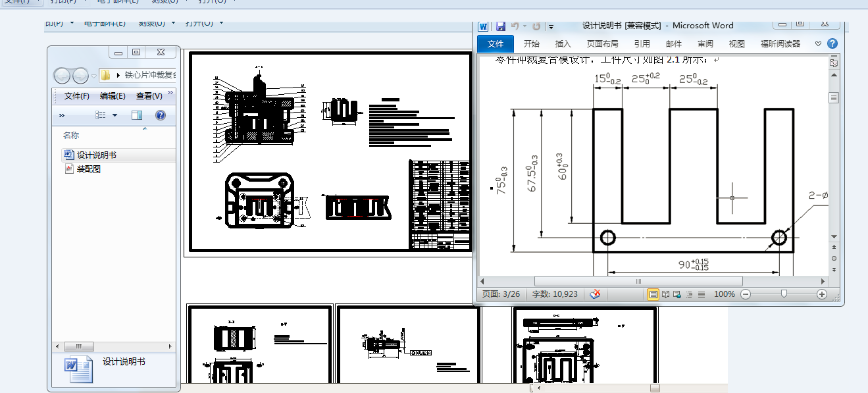The height and width of the screenshot is (393, 868).
Task: Open the 查看(V) menu in Explorer
Action: (149, 96)
